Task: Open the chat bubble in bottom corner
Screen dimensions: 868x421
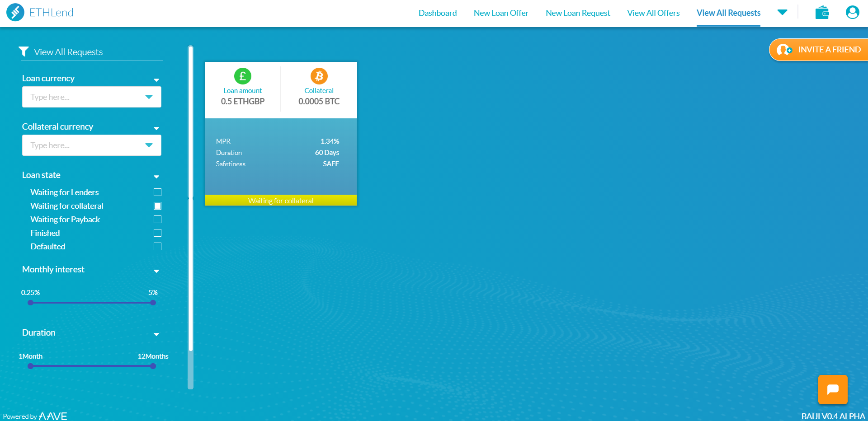Action: coord(833,389)
